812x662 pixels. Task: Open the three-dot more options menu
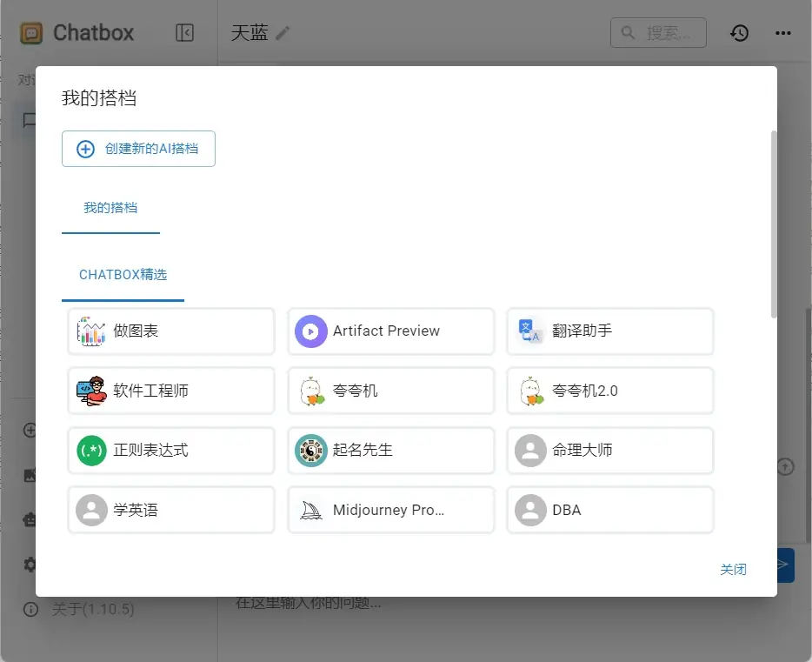coord(782,33)
